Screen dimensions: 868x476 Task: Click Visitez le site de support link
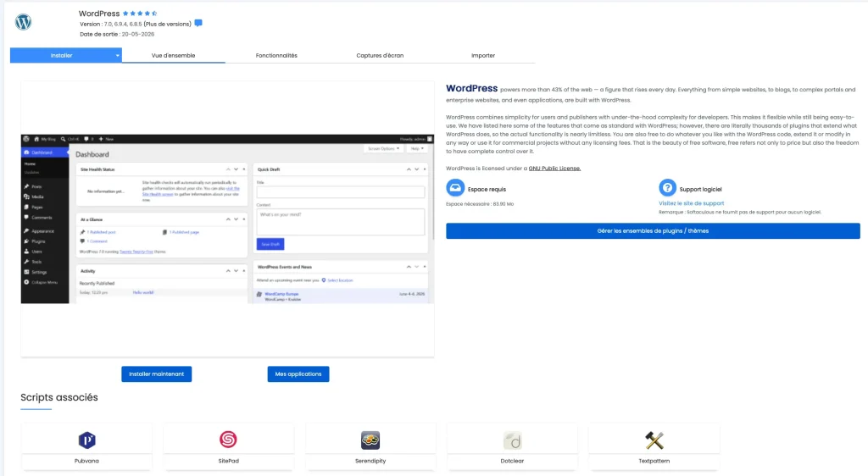click(x=691, y=203)
